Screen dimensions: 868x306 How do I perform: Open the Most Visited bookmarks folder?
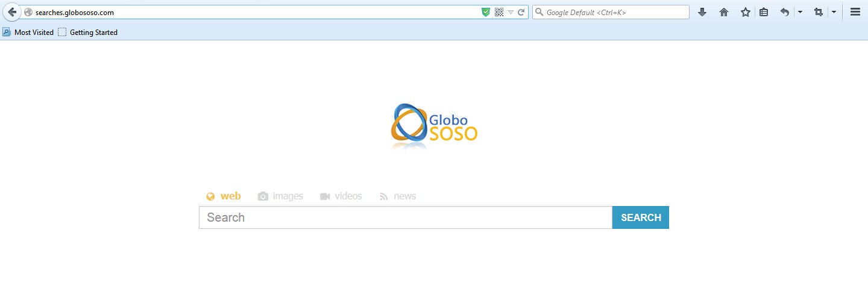[x=28, y=33]
